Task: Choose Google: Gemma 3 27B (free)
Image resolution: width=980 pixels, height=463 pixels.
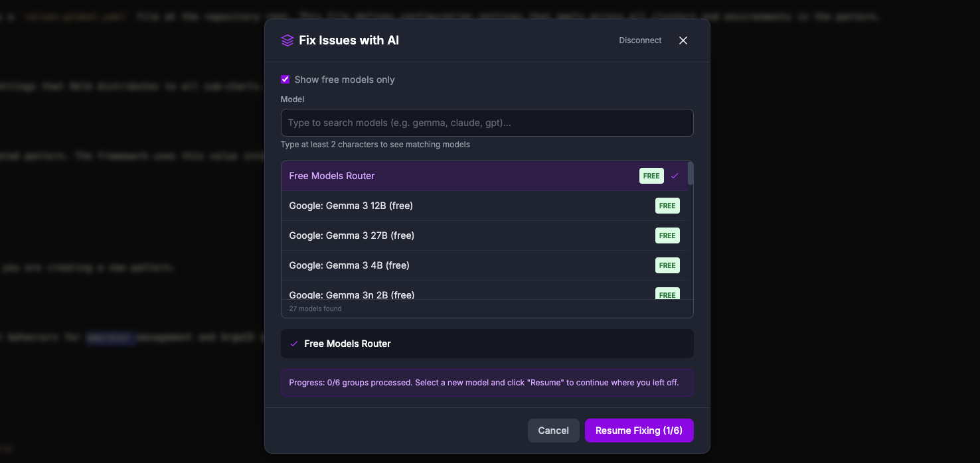Action: click(x=398, y=235)
